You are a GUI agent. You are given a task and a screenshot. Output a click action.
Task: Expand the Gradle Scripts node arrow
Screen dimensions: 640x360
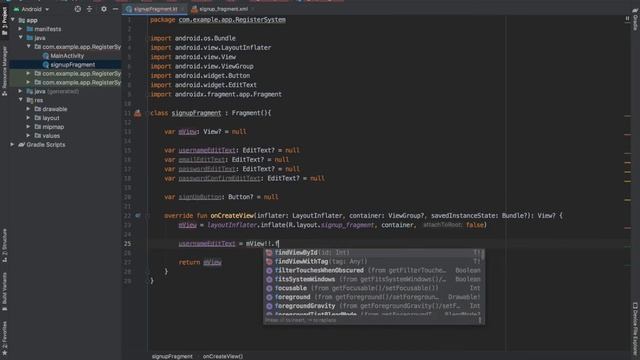[x=12, y=144]
